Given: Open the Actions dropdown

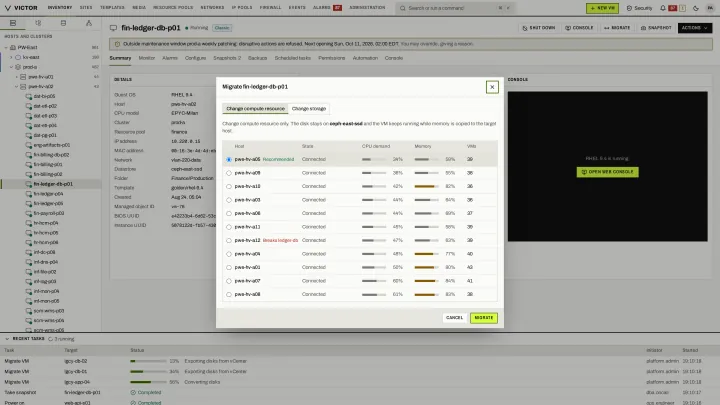Looking at the screenshot, I should tap(695, 28).
